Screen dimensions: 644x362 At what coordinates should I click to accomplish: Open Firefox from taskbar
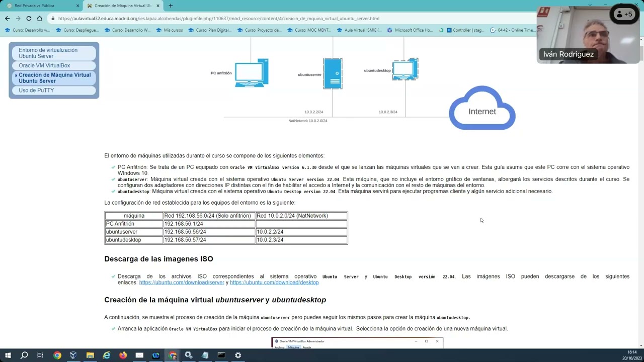(x=123, y=355)
